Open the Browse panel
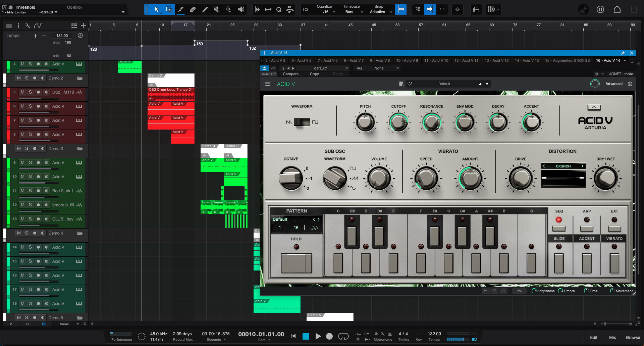 coord(633,338)
